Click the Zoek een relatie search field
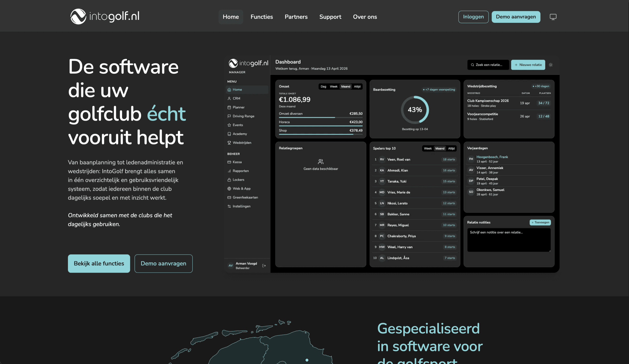 coord(488,65)
